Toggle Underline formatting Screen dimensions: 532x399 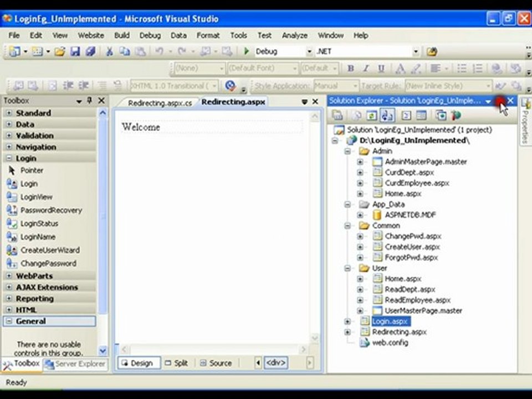381,69
